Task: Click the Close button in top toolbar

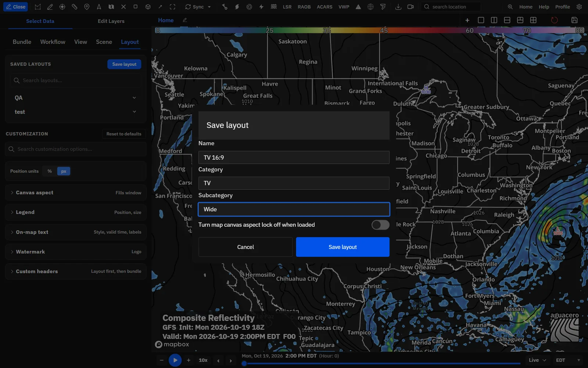Action: pyautogui.click(x=15, y=7)
